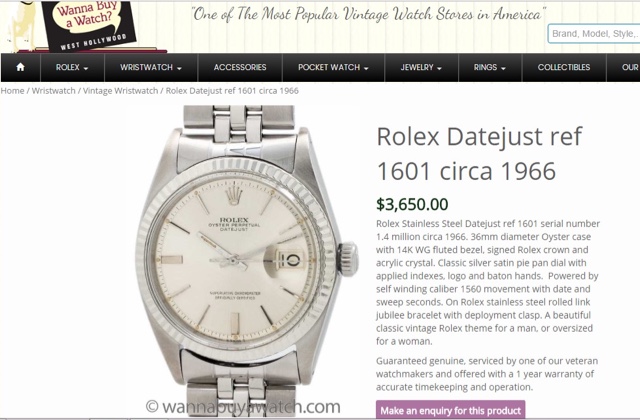Select the Collectibles menu item

pyautogui.click(x=564, y=67)
